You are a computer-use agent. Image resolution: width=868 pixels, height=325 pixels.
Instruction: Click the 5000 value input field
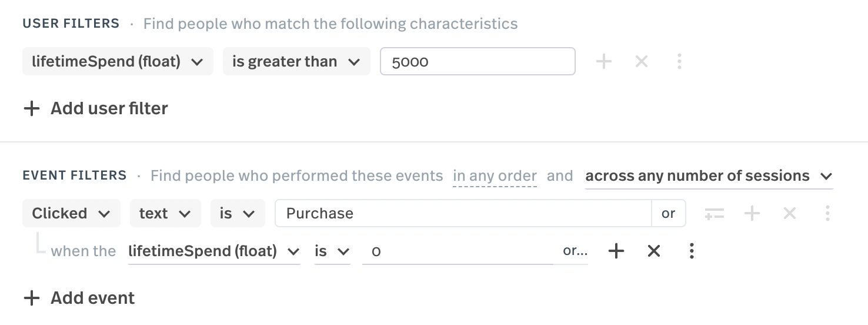click(x=478, y=61)
